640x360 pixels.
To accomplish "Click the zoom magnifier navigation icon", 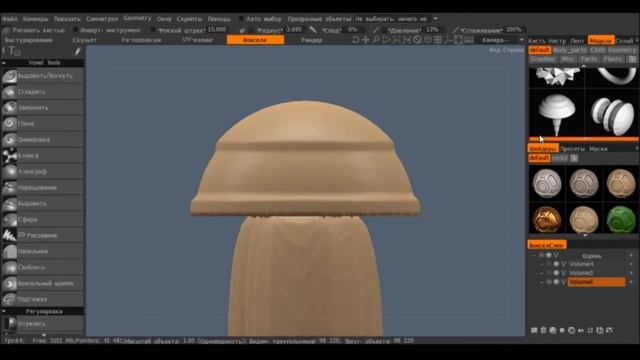I will (376, 40).
